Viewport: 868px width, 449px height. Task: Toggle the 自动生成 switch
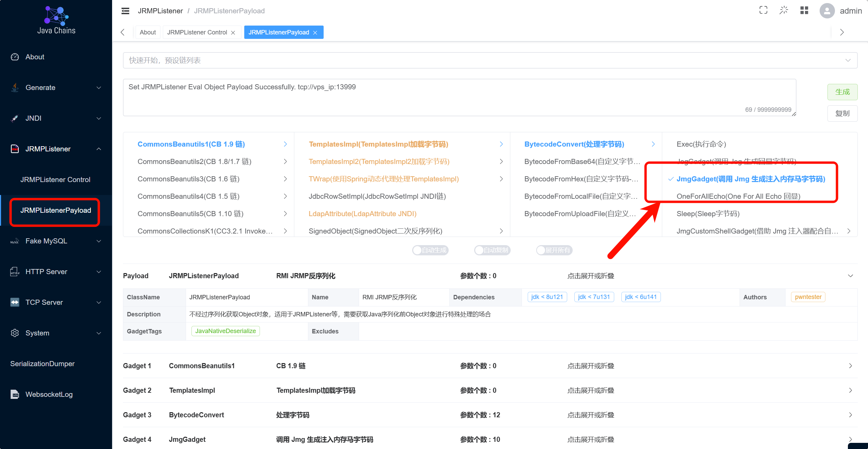pyautogui.click(x=430, y=250)
